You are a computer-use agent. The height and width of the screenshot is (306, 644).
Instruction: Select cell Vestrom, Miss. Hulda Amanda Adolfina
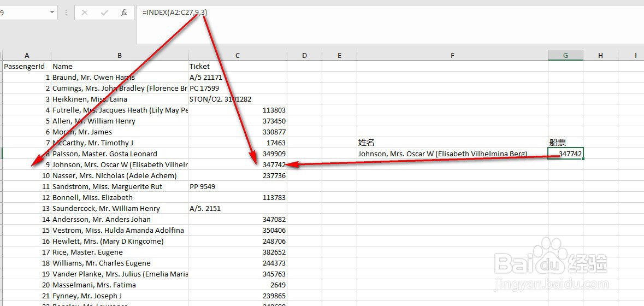click(120, 230)
